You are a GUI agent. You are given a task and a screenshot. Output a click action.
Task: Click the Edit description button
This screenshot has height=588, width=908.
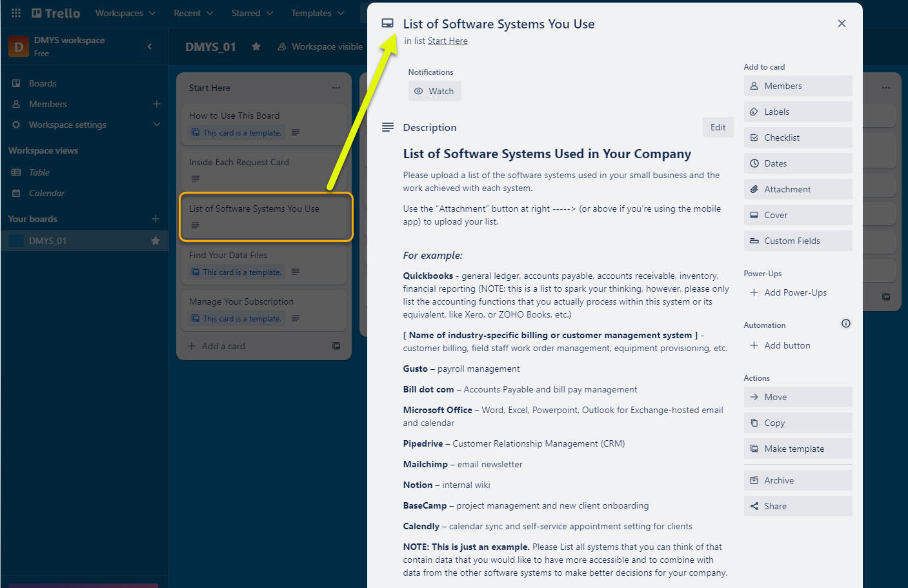(x=718, y=127)
